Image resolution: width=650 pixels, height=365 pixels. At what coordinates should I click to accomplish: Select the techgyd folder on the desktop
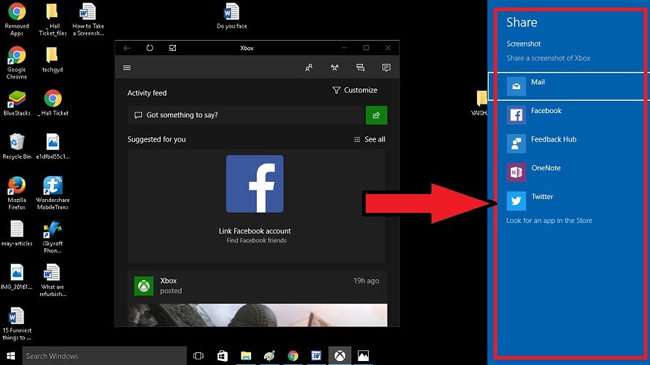tap(52, 60)
